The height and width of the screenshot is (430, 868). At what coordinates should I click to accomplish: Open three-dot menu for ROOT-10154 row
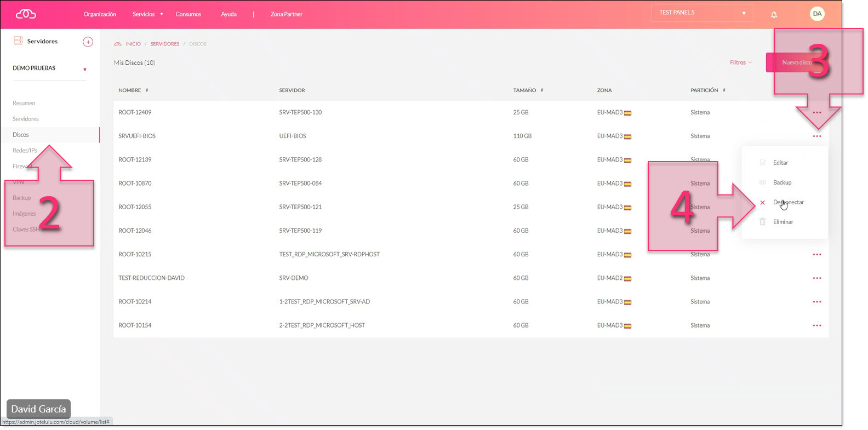tap(817, 325)
